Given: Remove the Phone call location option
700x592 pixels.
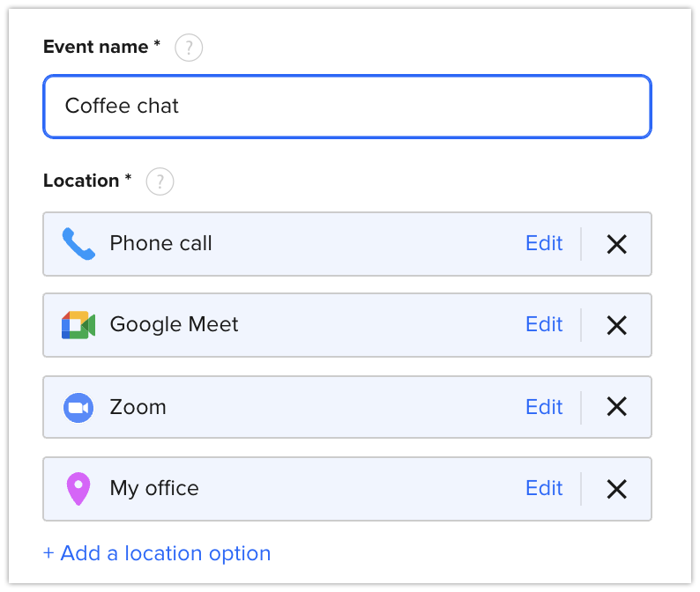Looking at the screenshot, I should (616, 244).
